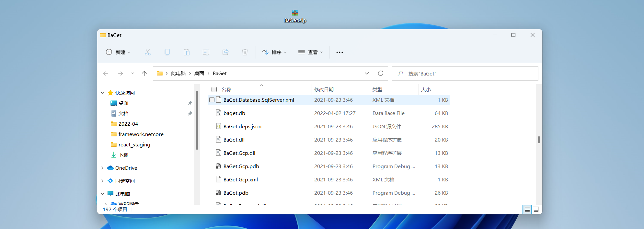This screenshot has height=229, width=644.
Task: Collapse the 快速访问 tree node
Action: (102, 93)
